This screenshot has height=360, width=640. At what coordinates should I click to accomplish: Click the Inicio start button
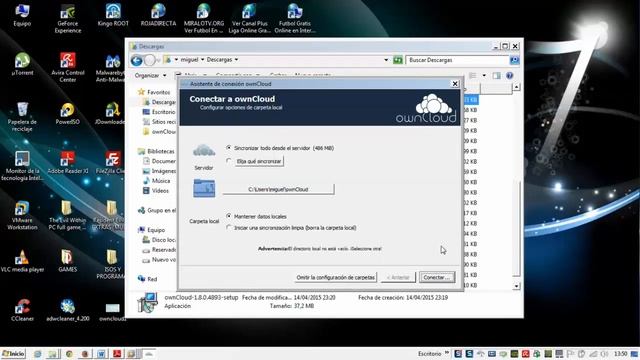pos(13,354)
